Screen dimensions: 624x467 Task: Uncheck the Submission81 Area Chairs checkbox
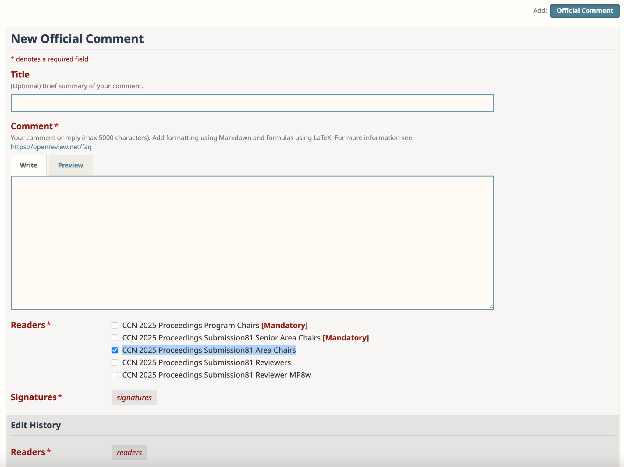point(115,350)
